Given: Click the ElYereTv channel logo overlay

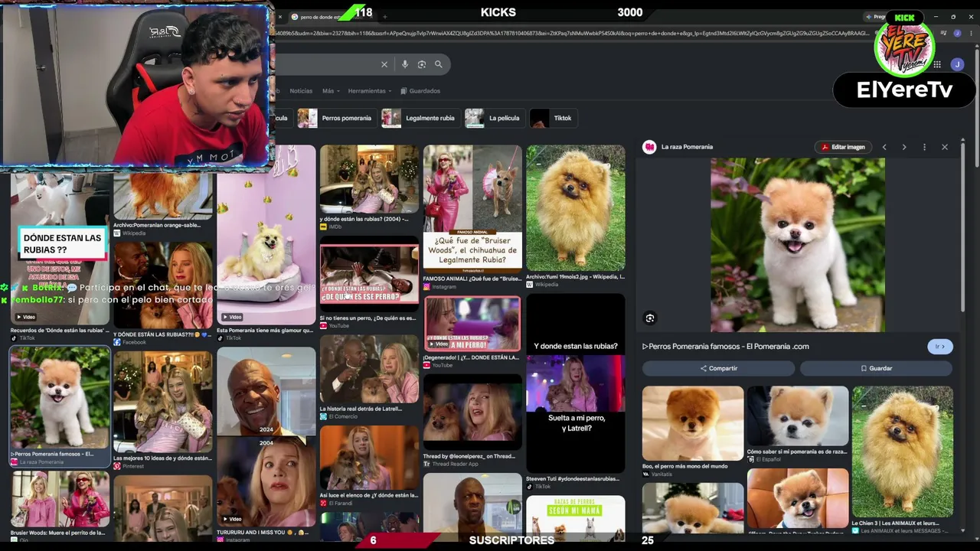Looking at the screenshot, I should (904, 47).
